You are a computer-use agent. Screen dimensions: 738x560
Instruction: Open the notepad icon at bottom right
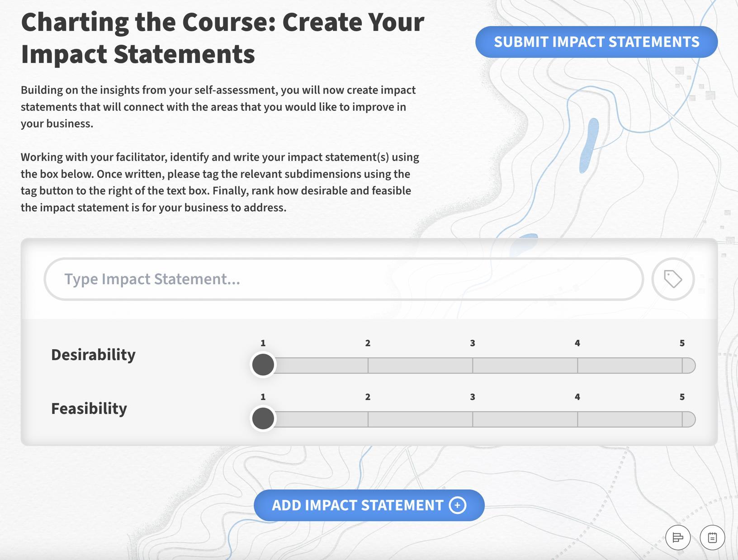pos(712,537)
